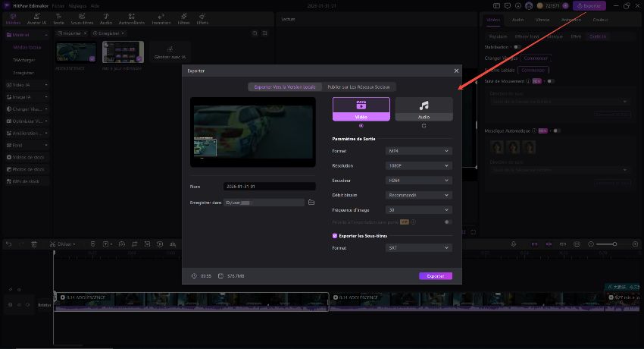Toggle the Stabilisation switch
Image resolution: width=644 pixels, height=349 pixels.
517,47
